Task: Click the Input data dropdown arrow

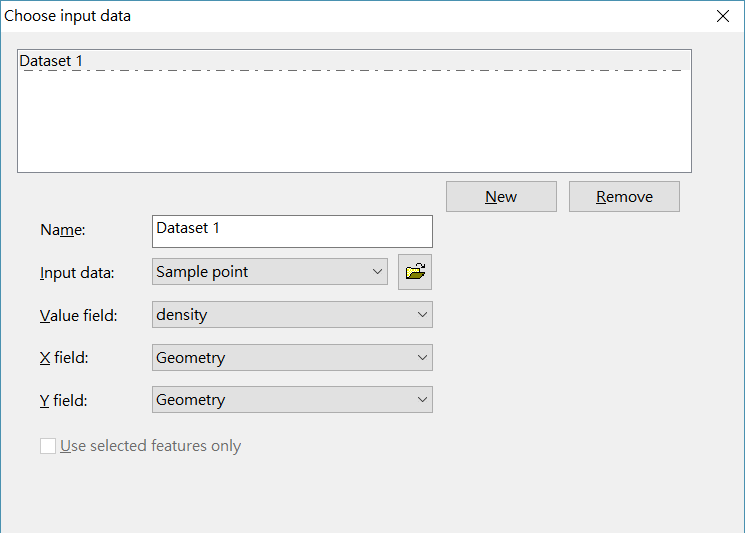Action: tap(377, 272)
